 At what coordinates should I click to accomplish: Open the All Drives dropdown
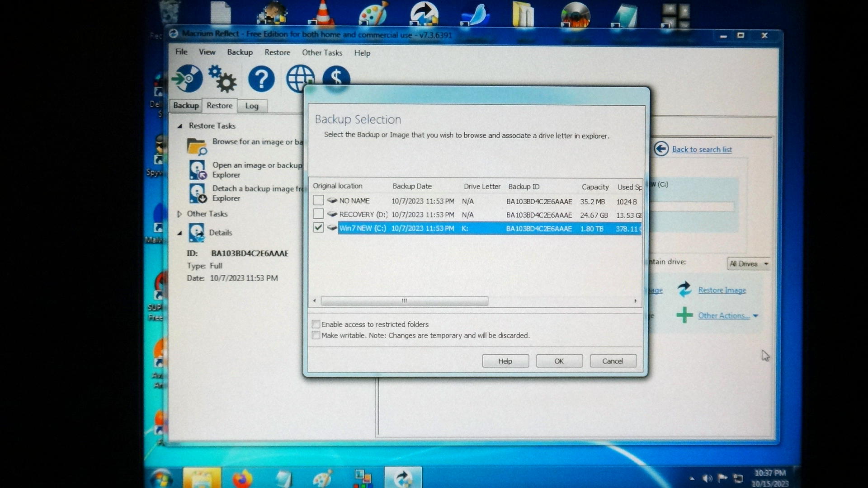749,263
